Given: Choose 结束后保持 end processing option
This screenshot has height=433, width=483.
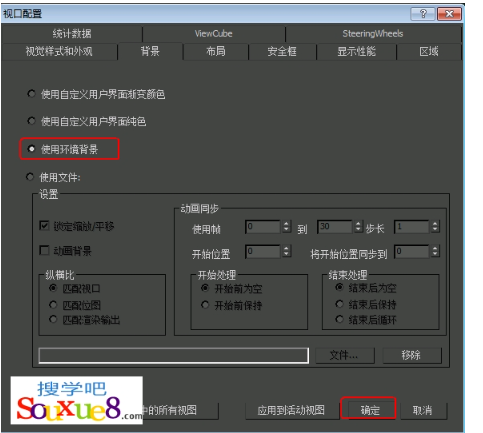Looking at the screenshot, I should (x=339, y=304).
